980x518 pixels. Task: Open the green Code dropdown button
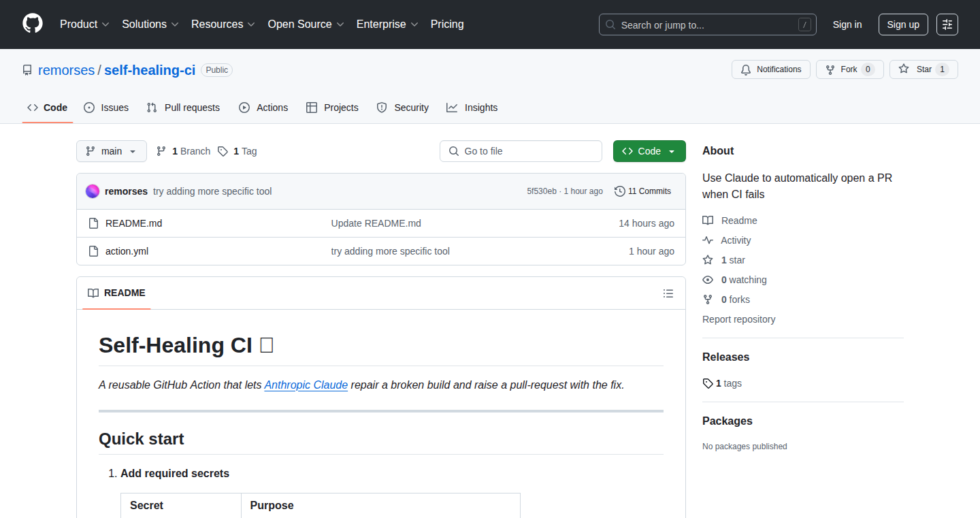point(649,151)
